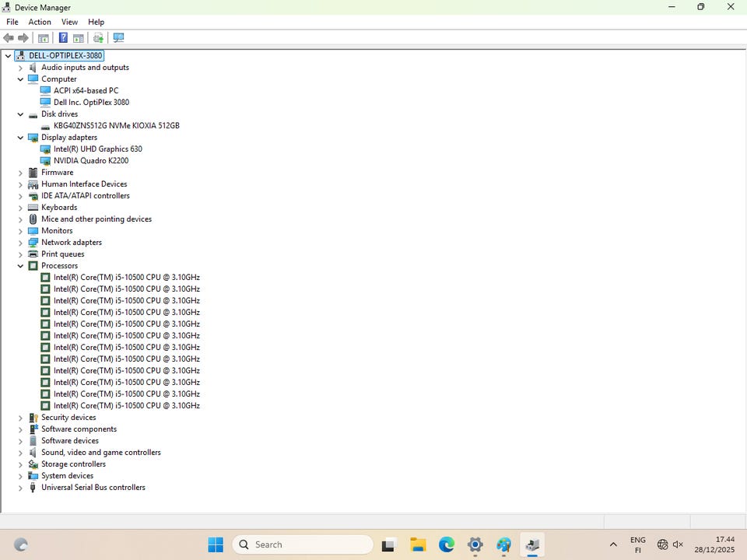747x560 pixels.
Task: Expand the Network adapters category
Action: point(20,243)
